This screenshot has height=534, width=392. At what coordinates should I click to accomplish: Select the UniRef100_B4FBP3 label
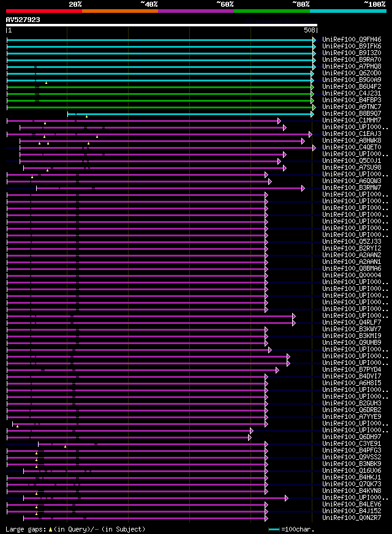tap(352, 100)
